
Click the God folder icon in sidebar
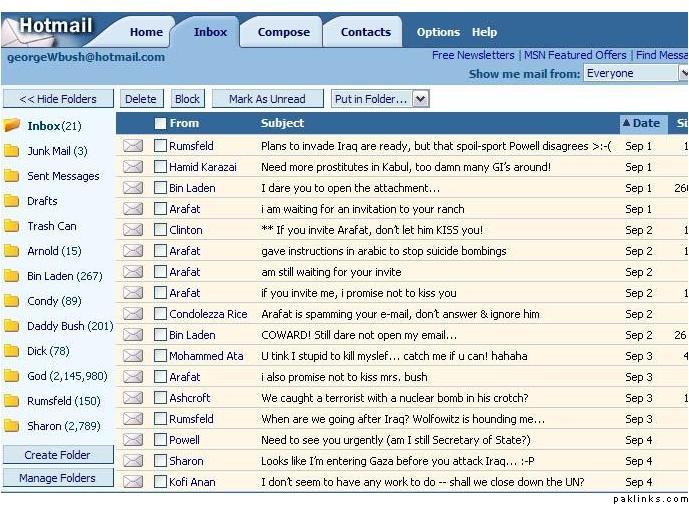point(12,376)
